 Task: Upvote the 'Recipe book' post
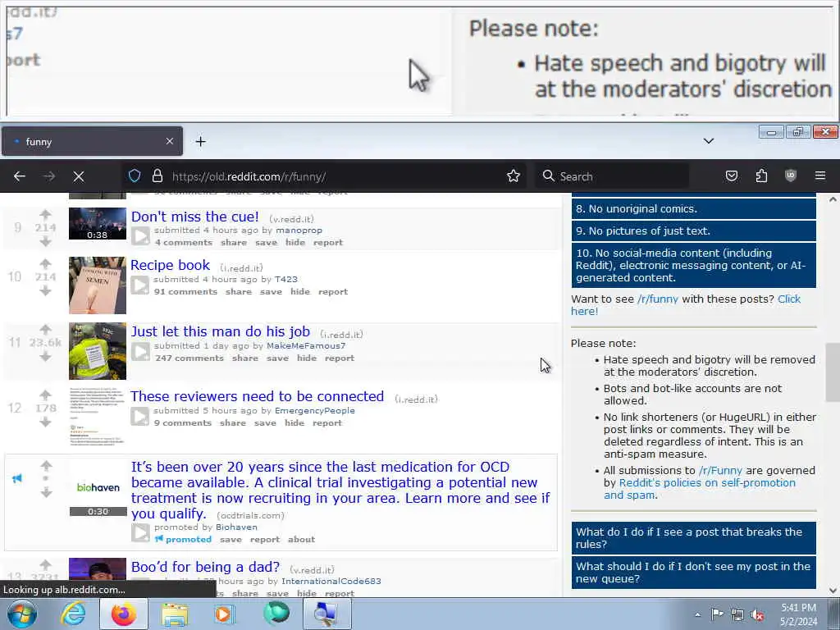tap(46, 263)
